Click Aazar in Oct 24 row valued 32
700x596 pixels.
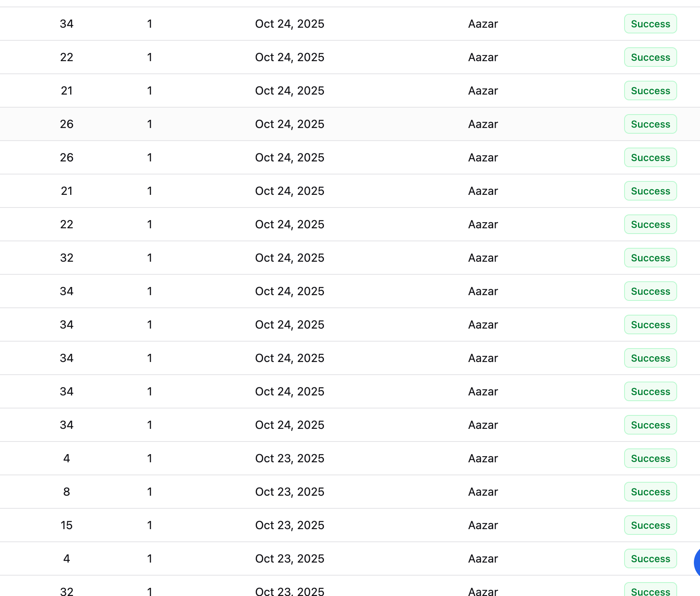coord(483,258)
